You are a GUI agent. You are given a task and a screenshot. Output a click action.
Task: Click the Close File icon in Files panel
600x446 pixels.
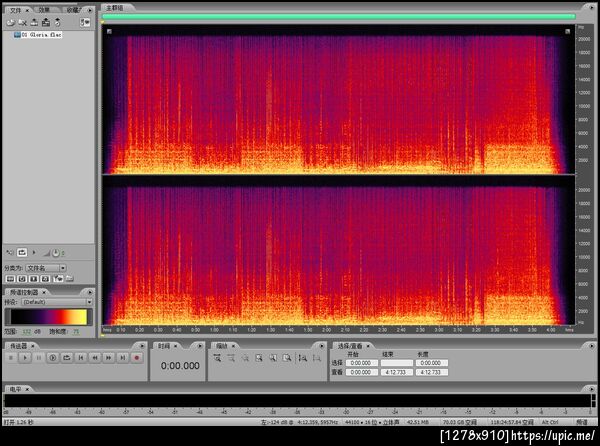(x=23, y=23)
